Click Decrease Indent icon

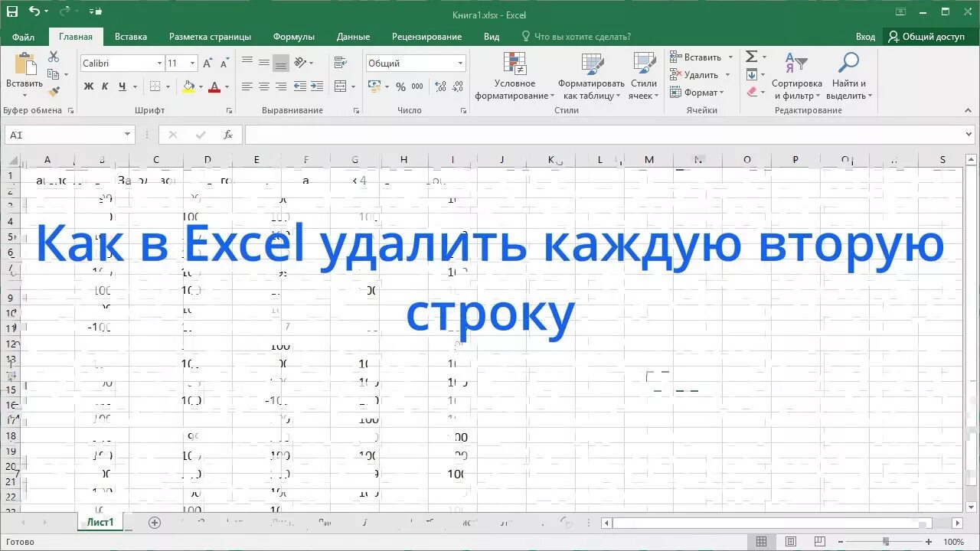click(300, 86)
